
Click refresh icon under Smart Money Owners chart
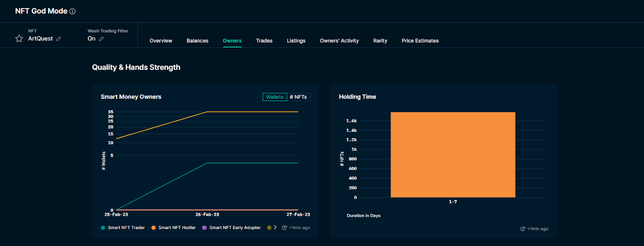coord(285,228)
